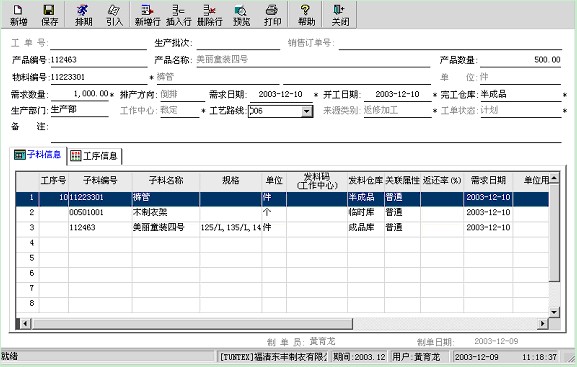577x367 pixels.
Task: Switch to the 工序信息 tab
Action: pos(94,156)
